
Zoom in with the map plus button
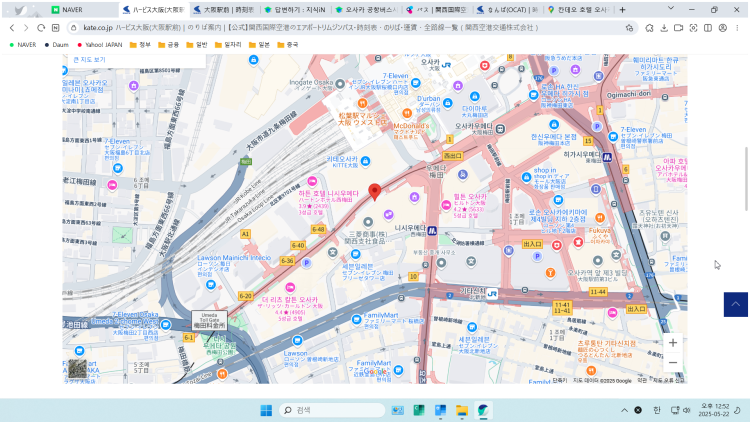tap(673, 343)
